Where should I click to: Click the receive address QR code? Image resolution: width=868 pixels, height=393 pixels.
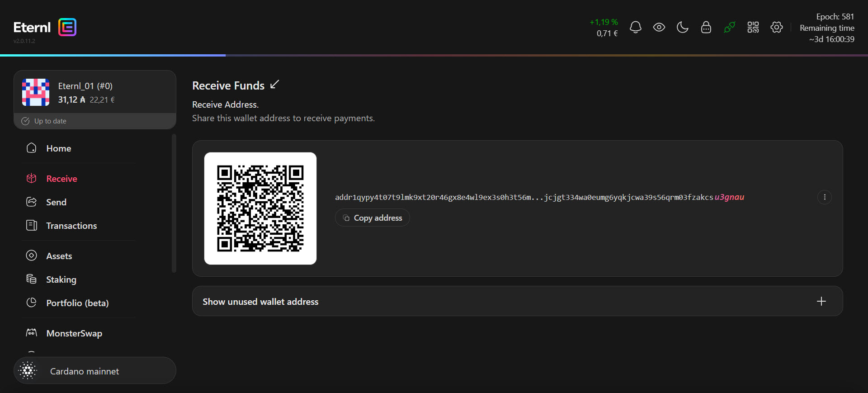[260, 208]
